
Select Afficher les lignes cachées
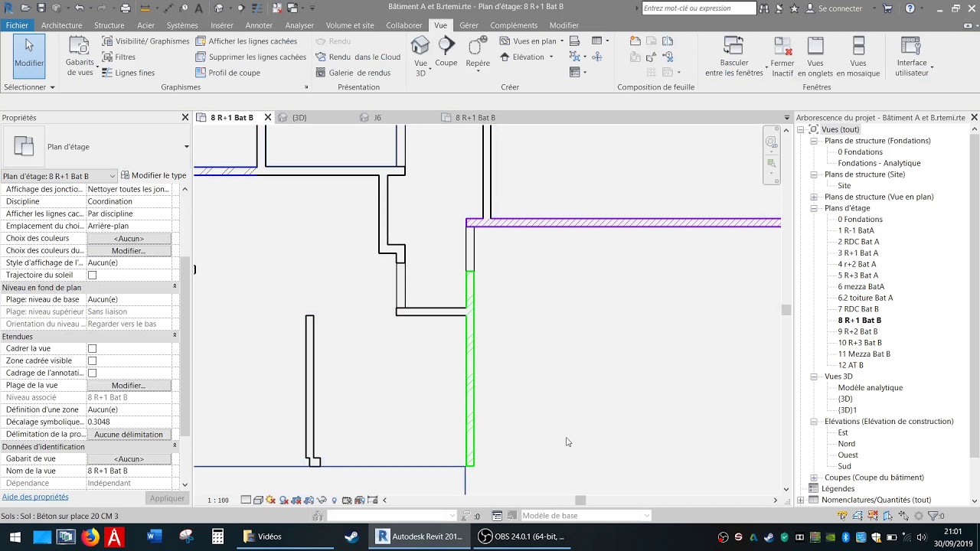247,41
